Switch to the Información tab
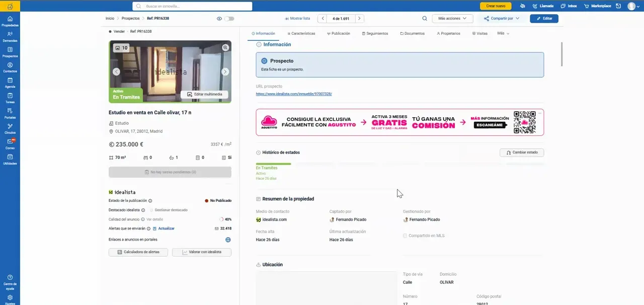Image resolution: width=644 pixels, height=305 pixels. [x=263, y=33]
